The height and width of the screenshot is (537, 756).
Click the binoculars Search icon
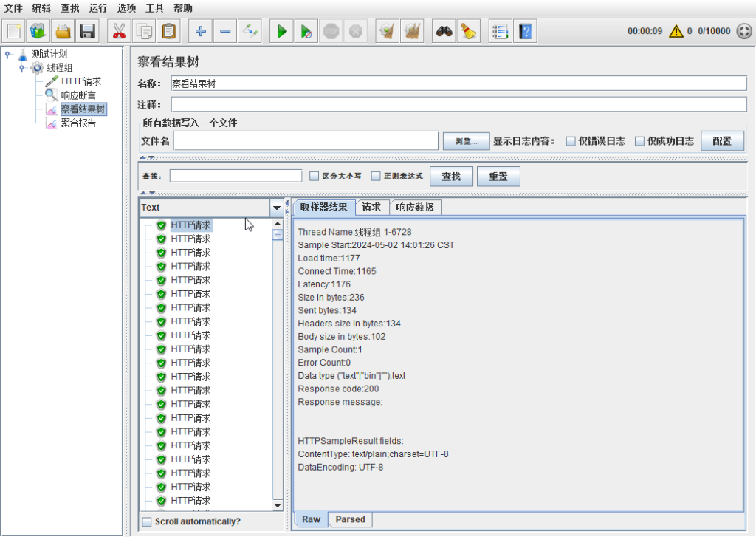443,31
